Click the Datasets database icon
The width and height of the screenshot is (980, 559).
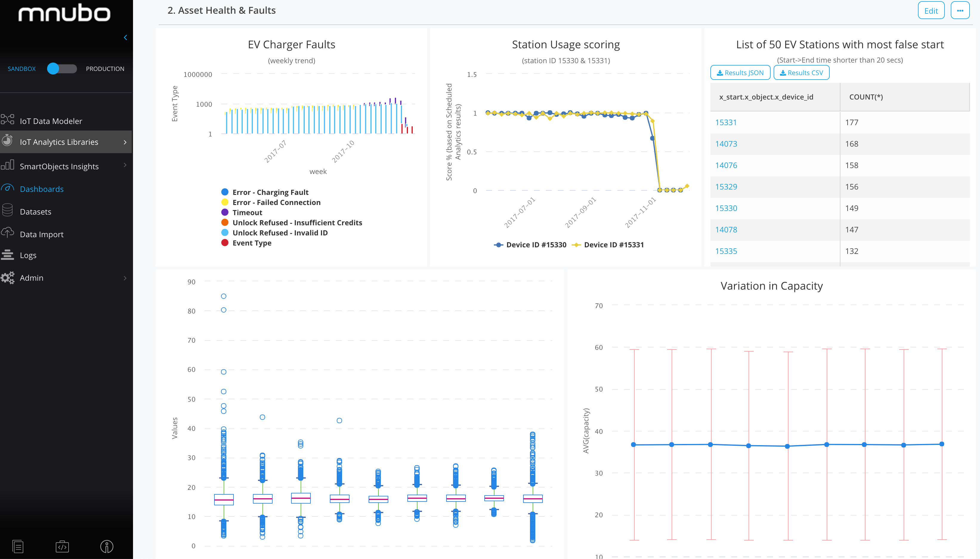[8, 210]
